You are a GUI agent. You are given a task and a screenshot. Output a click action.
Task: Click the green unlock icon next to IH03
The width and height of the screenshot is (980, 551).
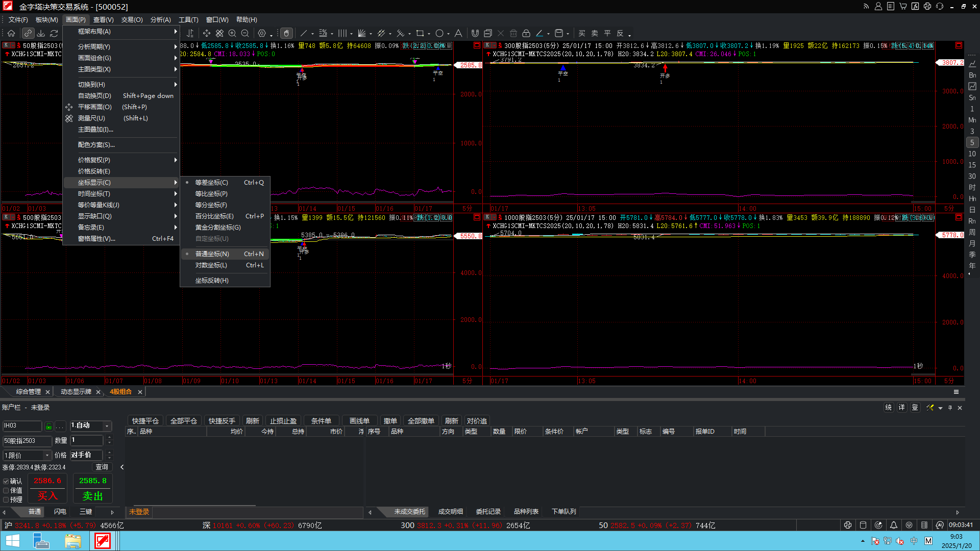pos(49,426)
